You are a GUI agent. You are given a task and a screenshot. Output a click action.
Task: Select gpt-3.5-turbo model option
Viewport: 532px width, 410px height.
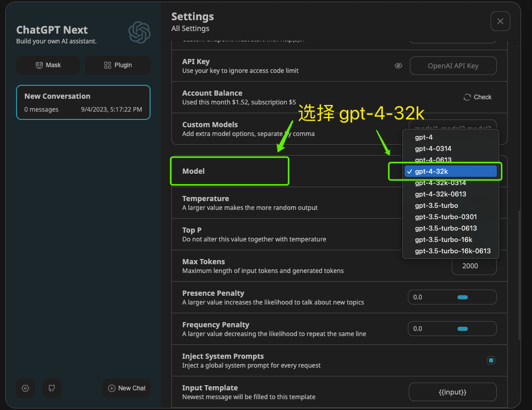point(451,206)
